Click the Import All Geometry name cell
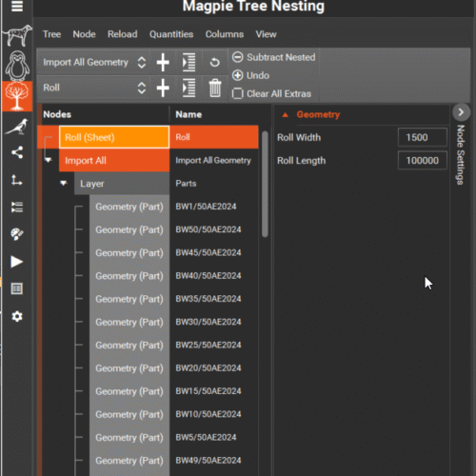This screenshot has height=476, width=476. [214, 160]
